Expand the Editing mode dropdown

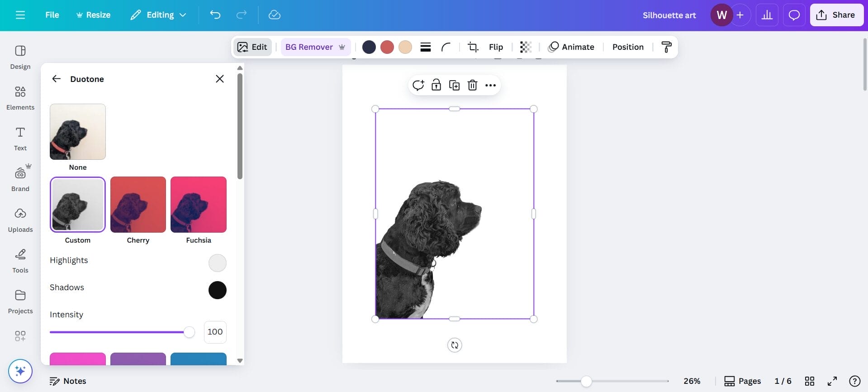(x=158, y=15)
